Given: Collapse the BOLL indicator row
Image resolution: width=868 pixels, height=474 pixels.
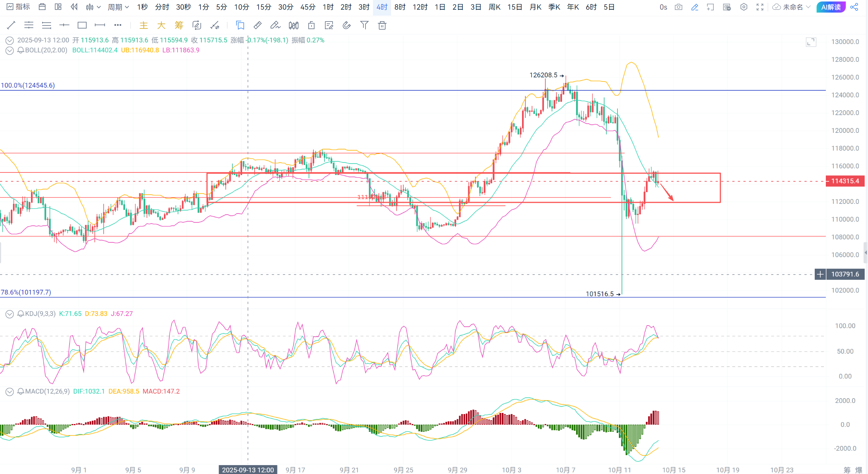Looking at the screenshot, I should point(10,50).
